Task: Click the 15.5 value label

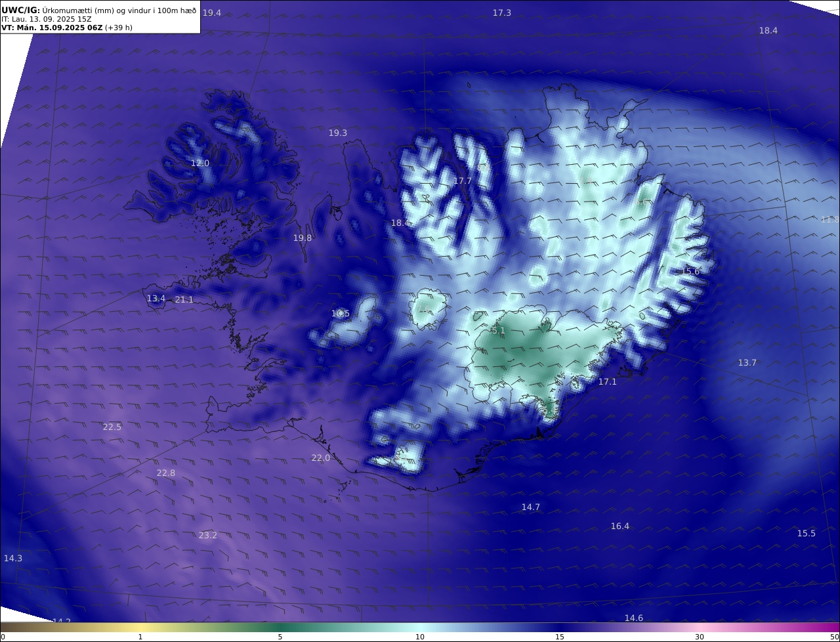Action: coord(807,533)
